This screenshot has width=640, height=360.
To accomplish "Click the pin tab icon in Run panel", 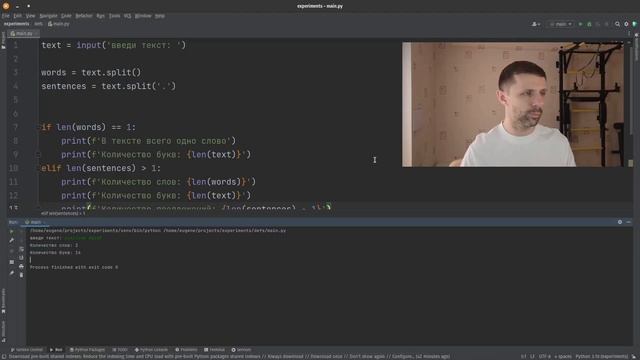I will (x=11, y=273).
